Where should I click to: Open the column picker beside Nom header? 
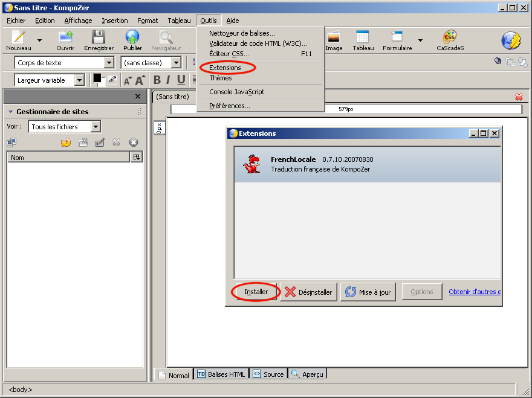137,157
